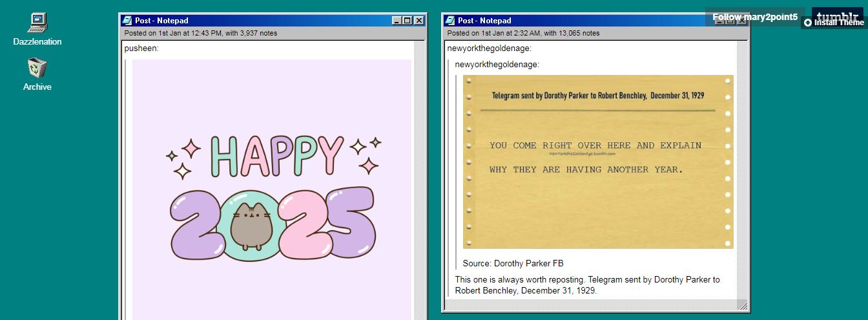Viewport: 868px width, 320px height.
Task: Click the vertical scrollbar of the pusheen post window
Action: coord(419,181)
